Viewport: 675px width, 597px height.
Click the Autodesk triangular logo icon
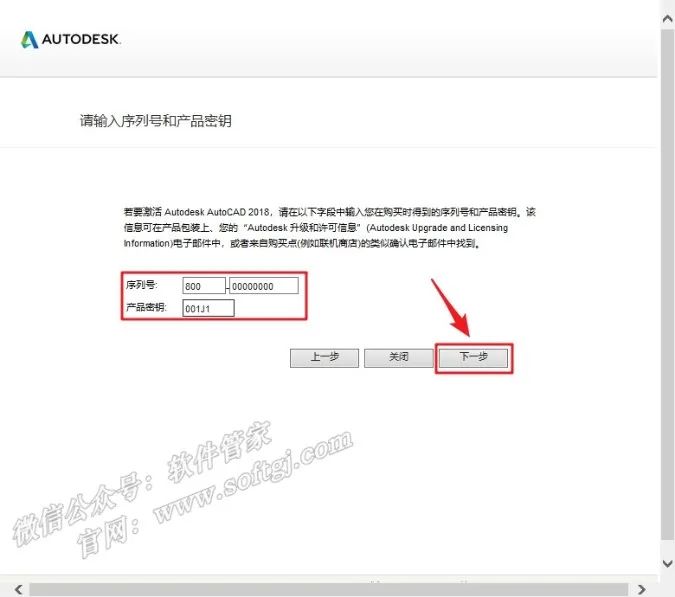click(x=30, y=40)
